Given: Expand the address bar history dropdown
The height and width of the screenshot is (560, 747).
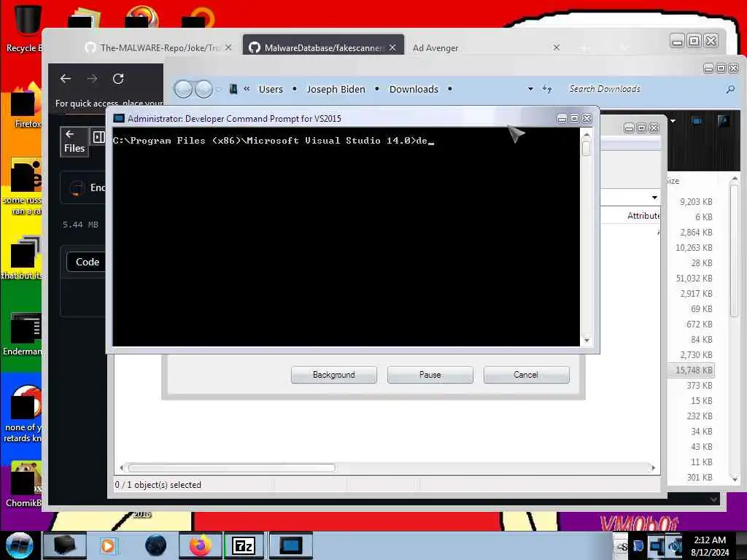Looking at the screenshot, I should 530,89.
